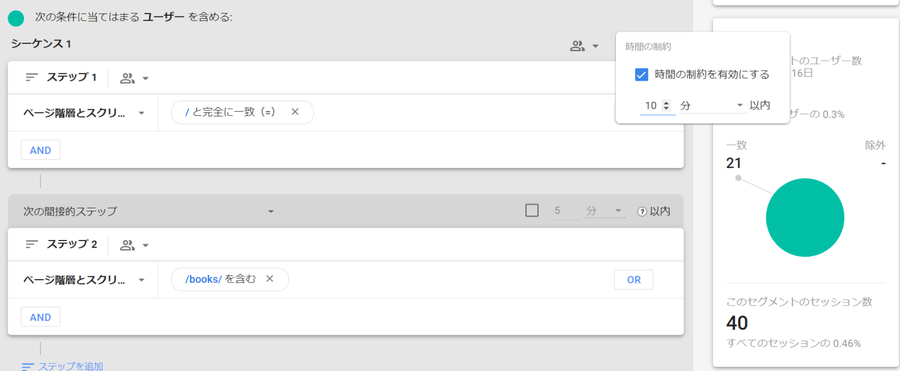
Task: Remove the '/ と完全に一致' condition chip
Action: (295, 112)
